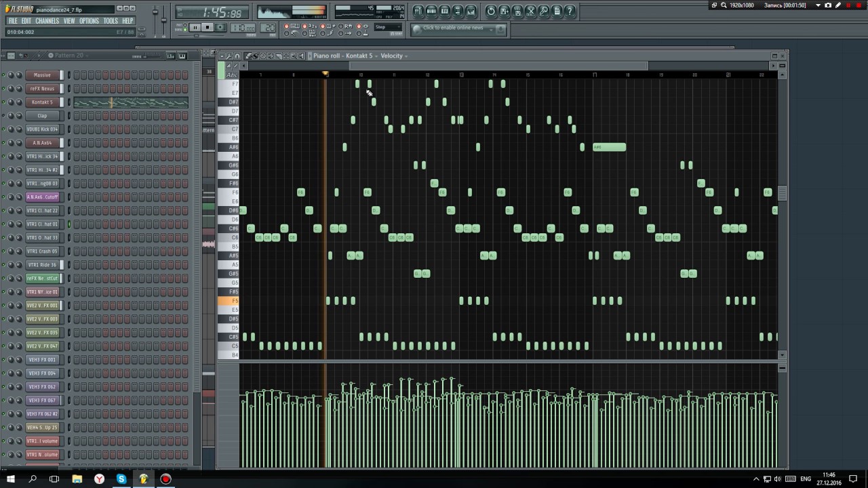Open the Step Sequencer view icon
The height and width of the screenshot is (488, 868).
[431, 12]
